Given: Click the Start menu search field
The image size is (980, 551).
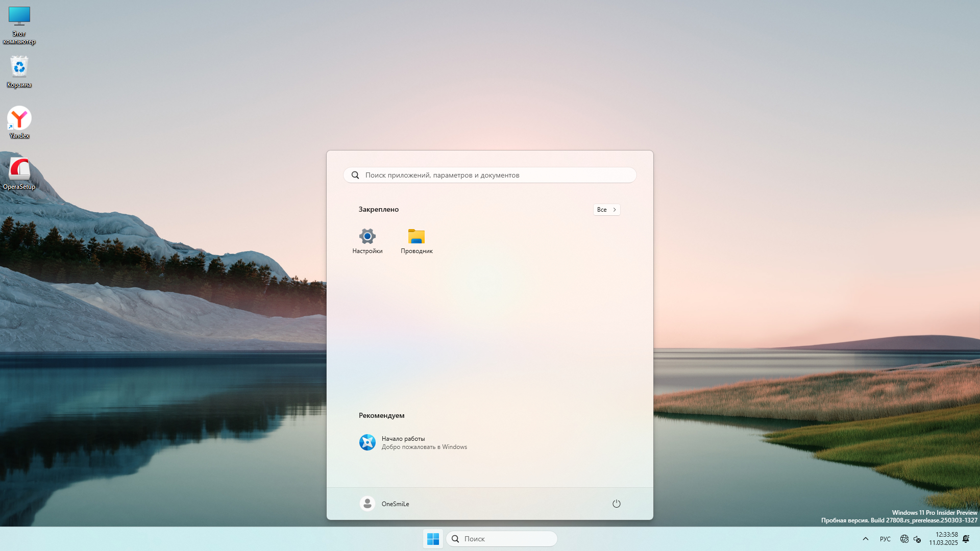Looking at the screenshot, I should (x=490, y=175).
